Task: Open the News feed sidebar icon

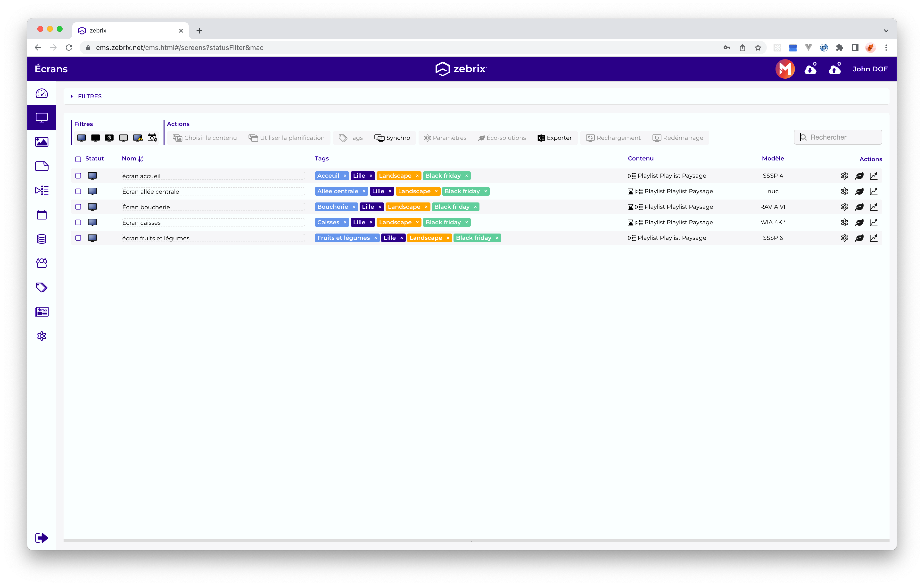Action: (x=41, y=311)
